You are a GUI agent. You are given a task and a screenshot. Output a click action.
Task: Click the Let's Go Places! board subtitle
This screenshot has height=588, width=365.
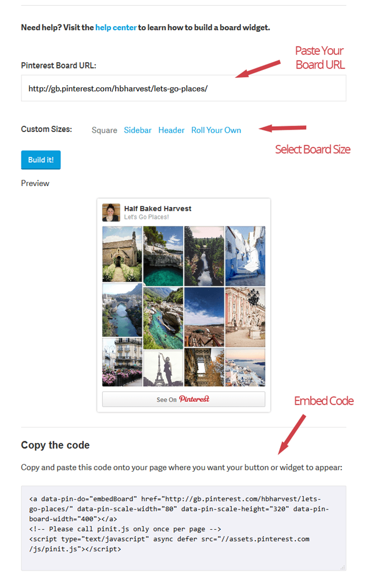point(145,216)
